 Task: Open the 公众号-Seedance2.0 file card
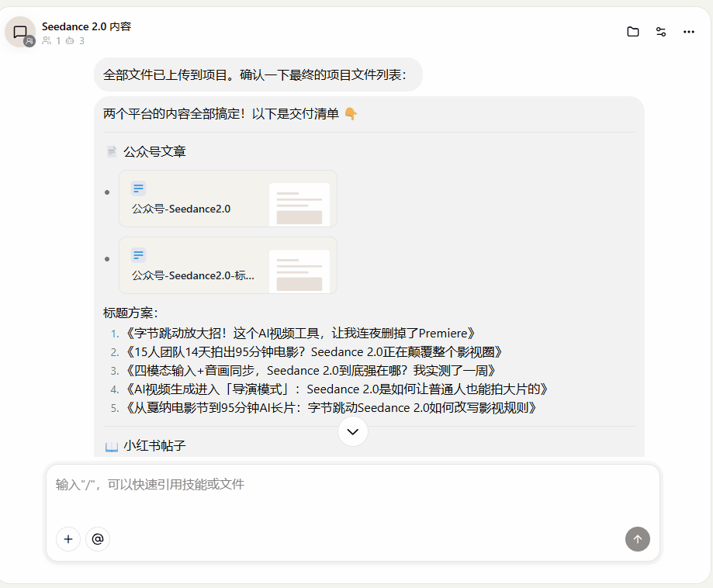tap(228, 199)
